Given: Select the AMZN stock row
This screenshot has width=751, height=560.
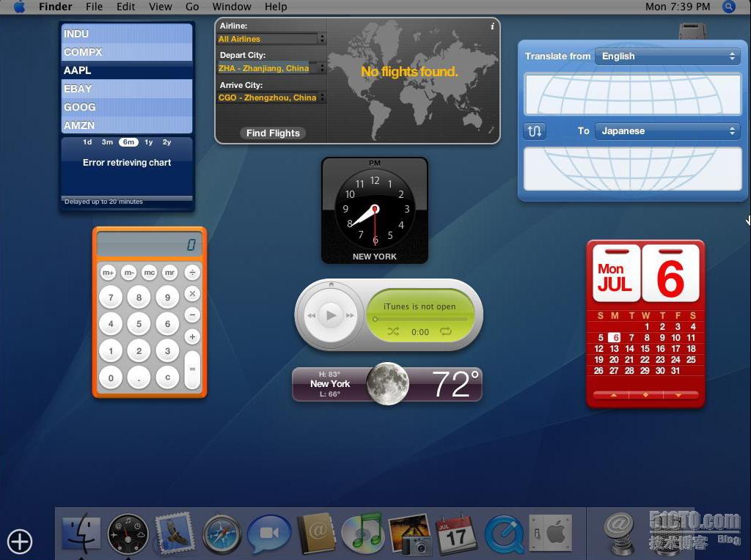Looking at the screenshot, I should click(127, 125).
